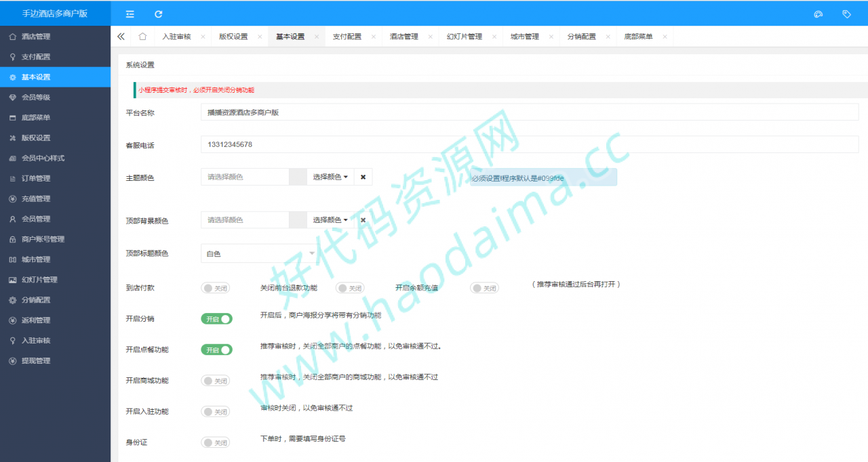Screen dimensions: 868x462
Task: Click the 客服电话 input field
Action: tap(530, 144)
